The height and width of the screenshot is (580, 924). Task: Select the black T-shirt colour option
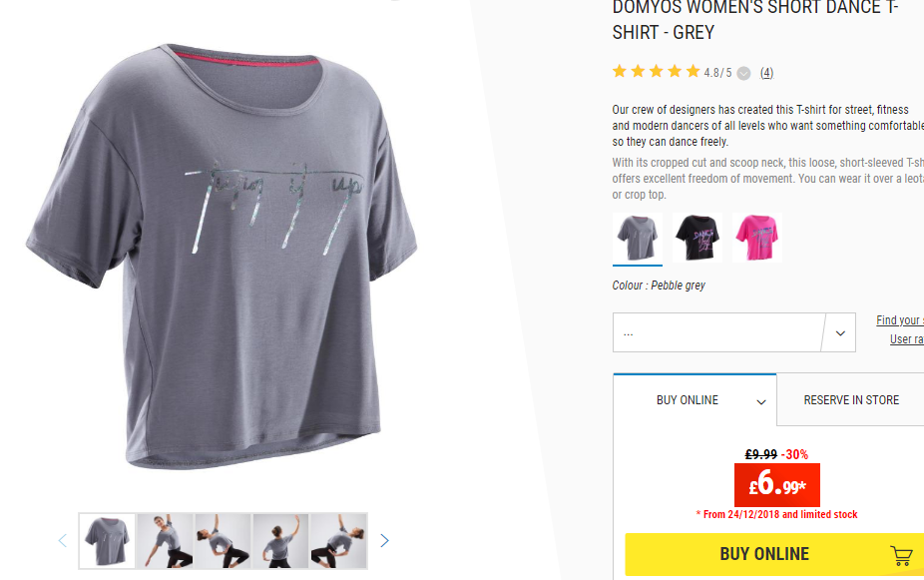coord(697,238)
